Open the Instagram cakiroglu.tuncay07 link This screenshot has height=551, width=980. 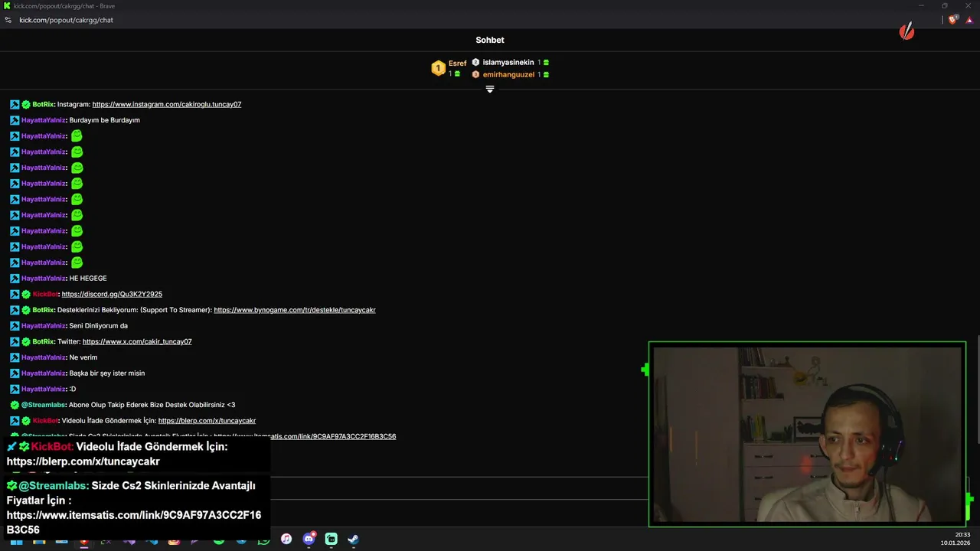[x=167, y=104]
